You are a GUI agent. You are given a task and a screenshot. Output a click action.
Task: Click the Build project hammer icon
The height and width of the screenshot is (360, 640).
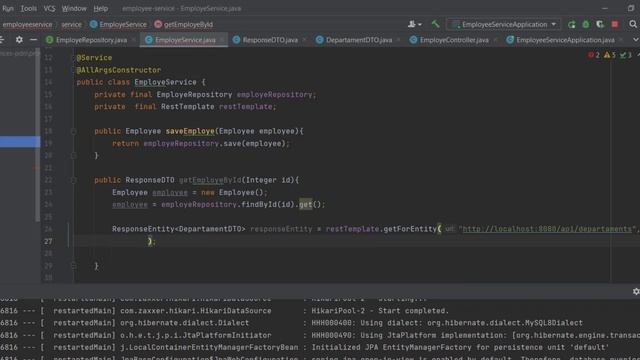pos(435,24)
